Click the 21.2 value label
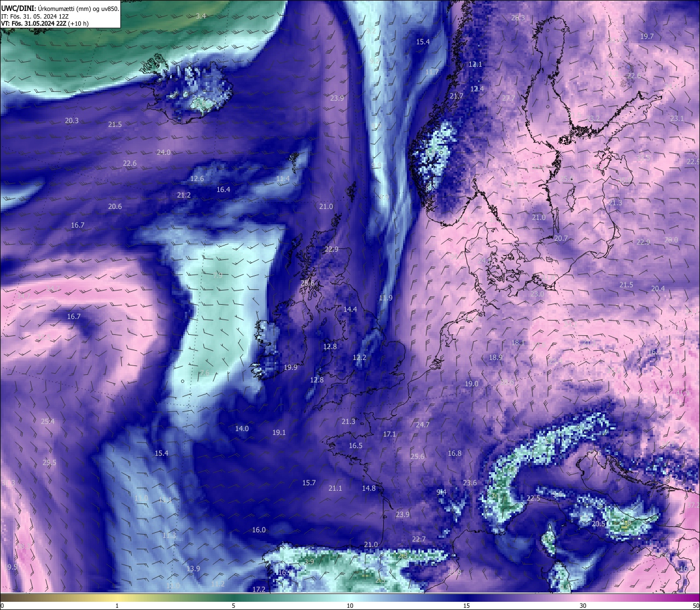 (x=184, y=195)
